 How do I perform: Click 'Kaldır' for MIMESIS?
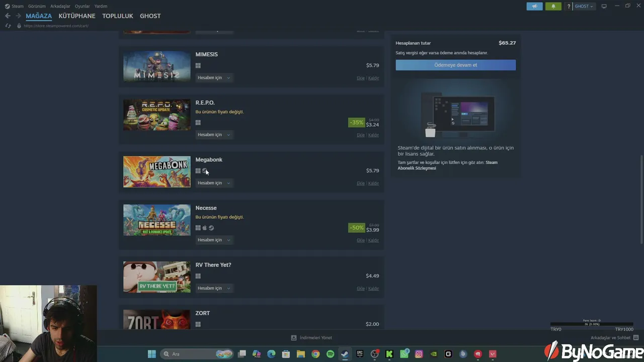click(x=373, y=78)
